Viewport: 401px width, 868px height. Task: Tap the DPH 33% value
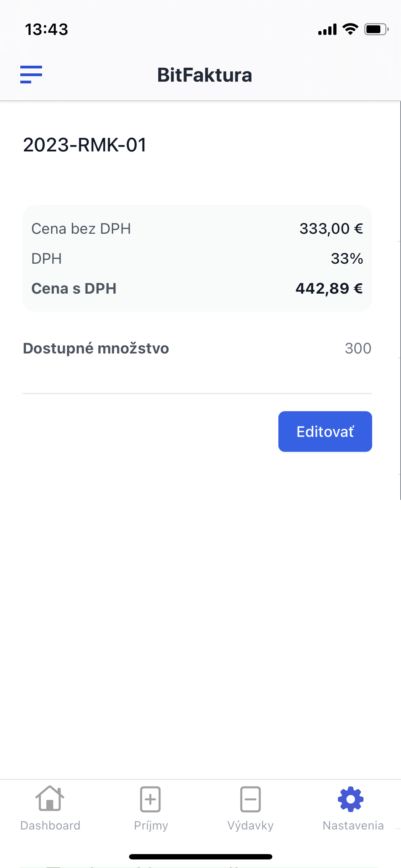tap(347, 258)
